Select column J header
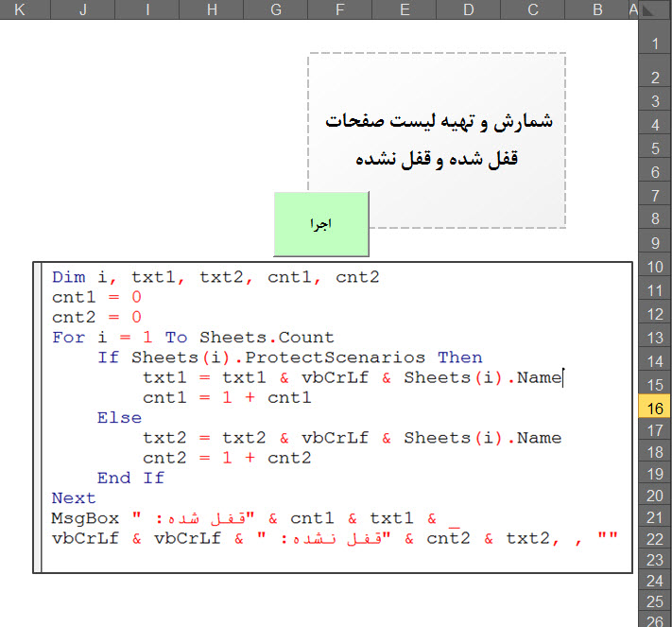 pyautogui.click(x=83, y=9)
